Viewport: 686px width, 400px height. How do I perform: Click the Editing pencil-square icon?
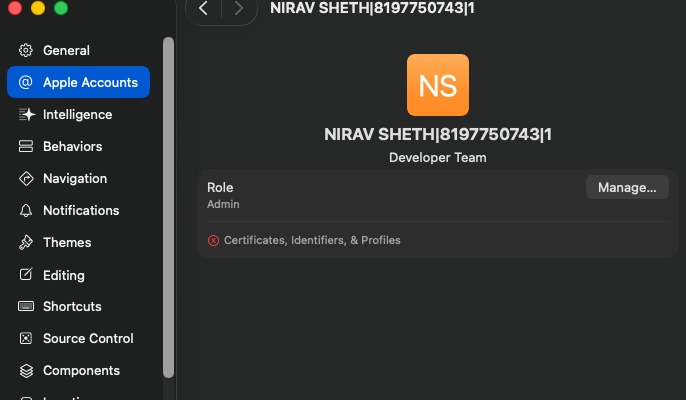(x=26, y=274)
